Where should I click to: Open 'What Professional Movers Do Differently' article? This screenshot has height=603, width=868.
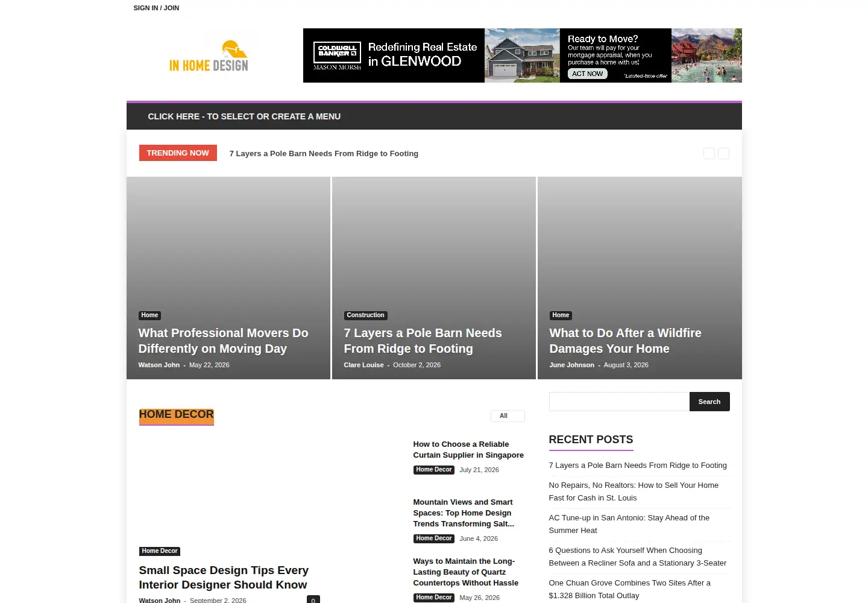[223, 341]
